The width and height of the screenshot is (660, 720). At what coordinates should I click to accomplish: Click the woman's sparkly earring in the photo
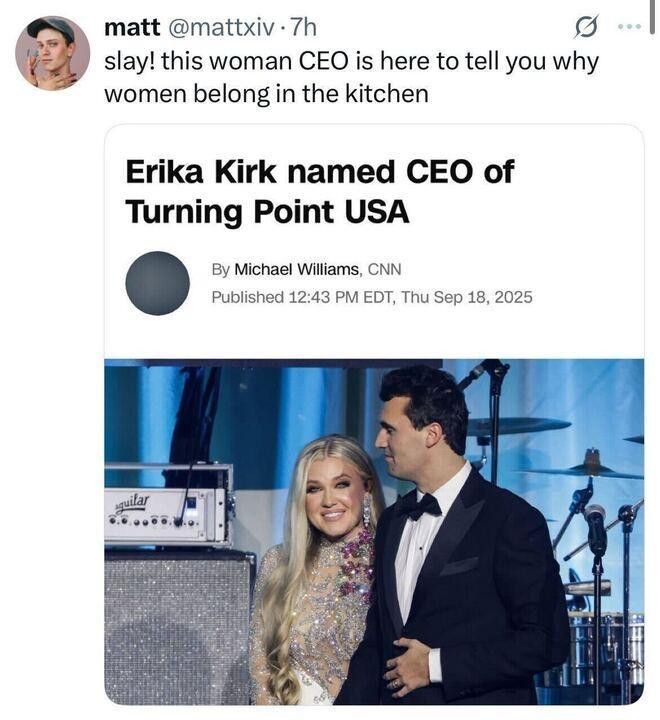[369, 509]
